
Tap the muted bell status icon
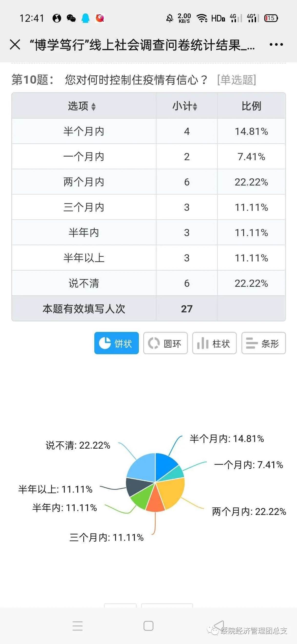point(169,18)
